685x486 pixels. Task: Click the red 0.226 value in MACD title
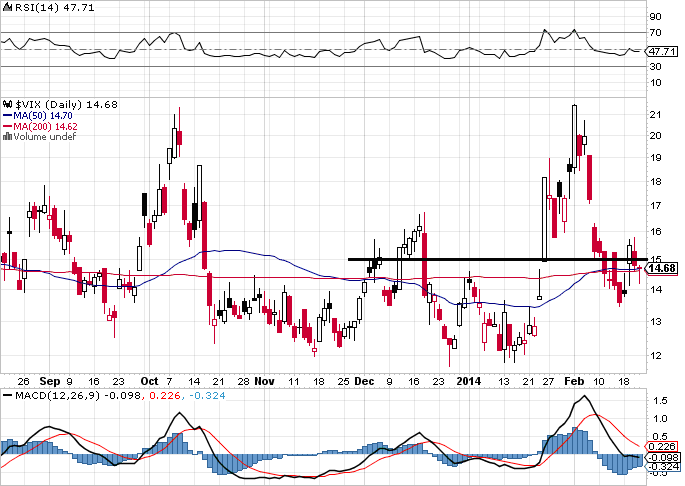point(165,396)
